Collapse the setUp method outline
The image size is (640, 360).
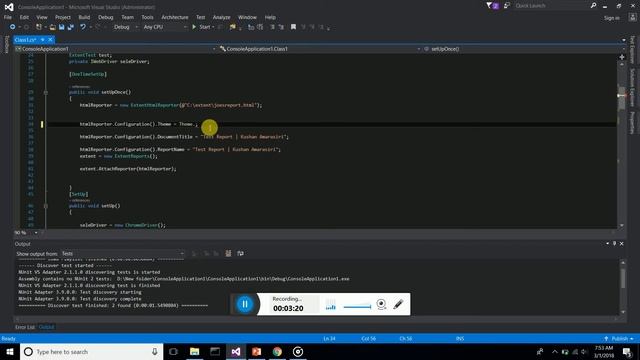46,206
